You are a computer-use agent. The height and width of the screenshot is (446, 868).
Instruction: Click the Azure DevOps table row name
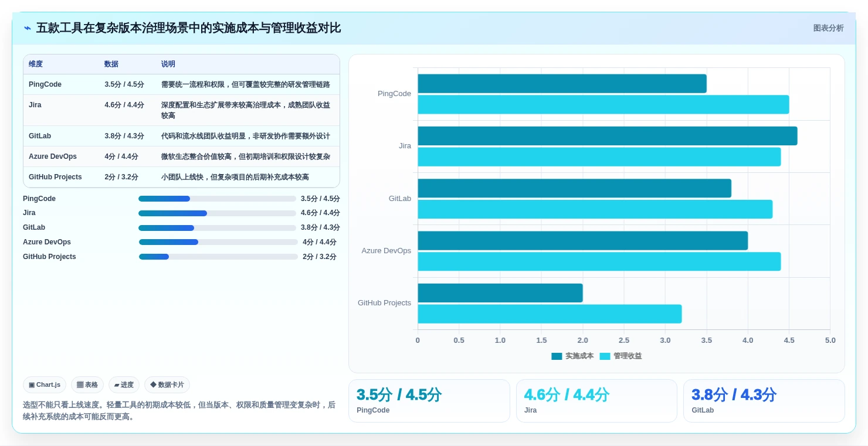53,156
